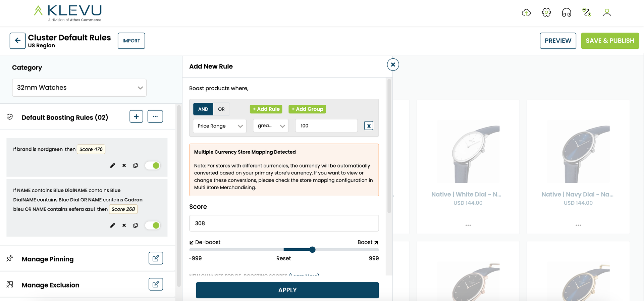
Task: Toggle off the Blue Dial name rule
Action: point(153,225)
